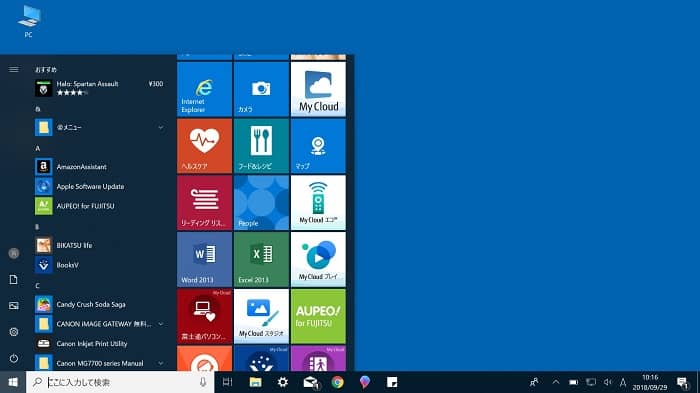Open the Food & Recipe tile
The width and height of the screenshot is (700, 393).
pos(261,146)
